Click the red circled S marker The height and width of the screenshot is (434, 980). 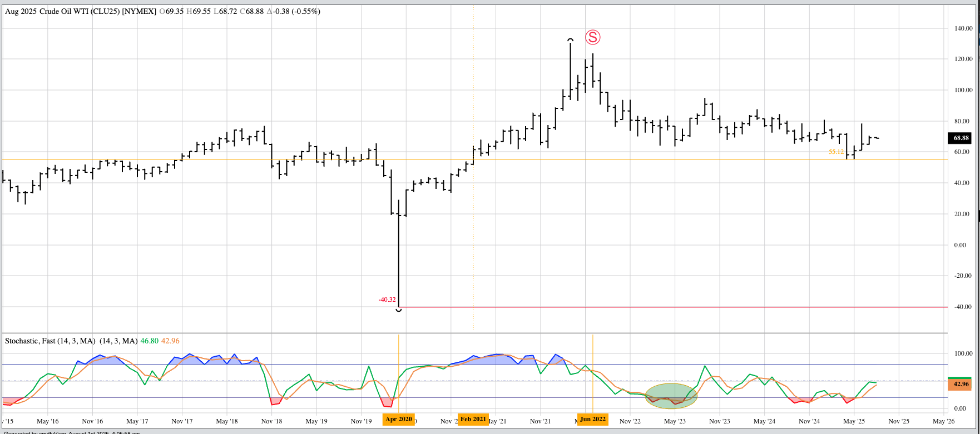pos(593,37)
